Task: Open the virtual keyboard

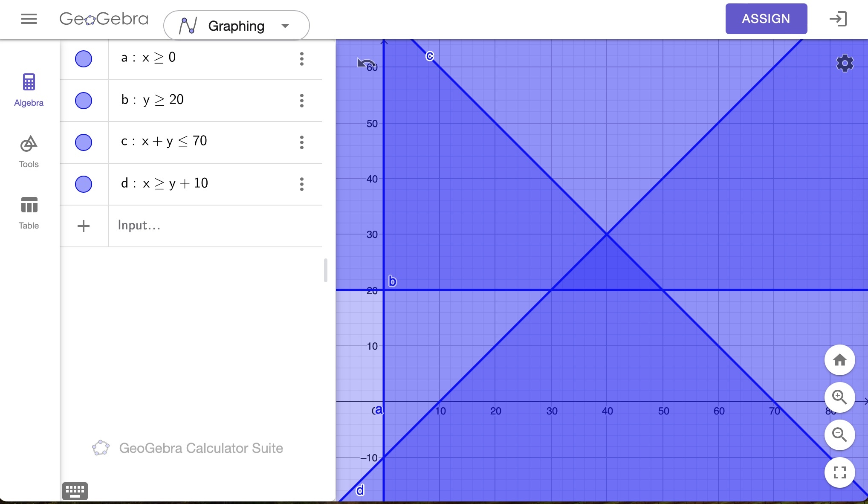Action: 75,491
